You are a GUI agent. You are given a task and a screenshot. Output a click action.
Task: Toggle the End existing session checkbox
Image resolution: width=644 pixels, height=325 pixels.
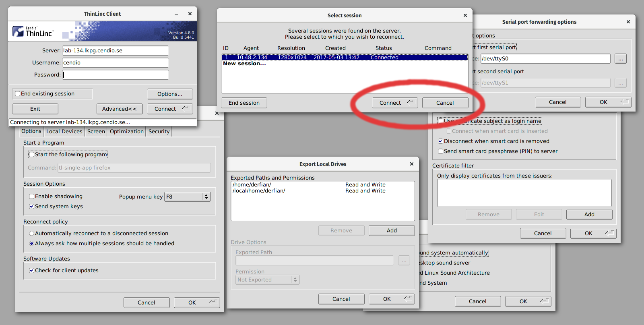[x=18, y=94]
